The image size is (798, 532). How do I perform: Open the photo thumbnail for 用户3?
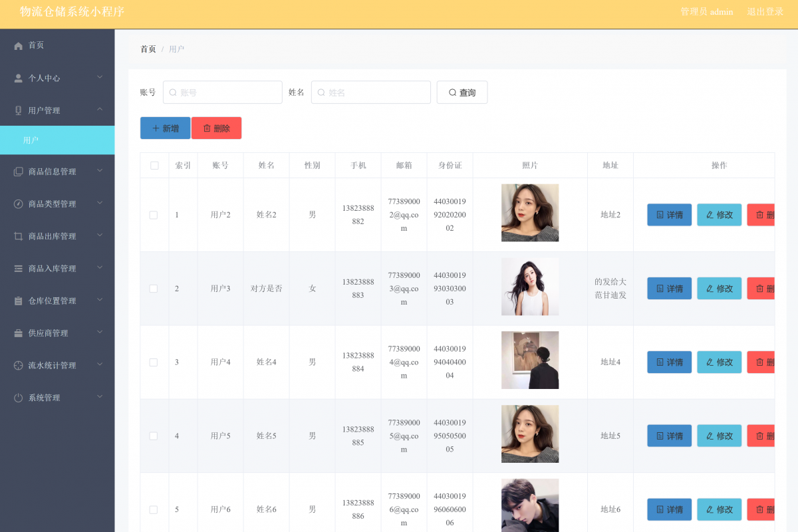[x=530, y=287]
